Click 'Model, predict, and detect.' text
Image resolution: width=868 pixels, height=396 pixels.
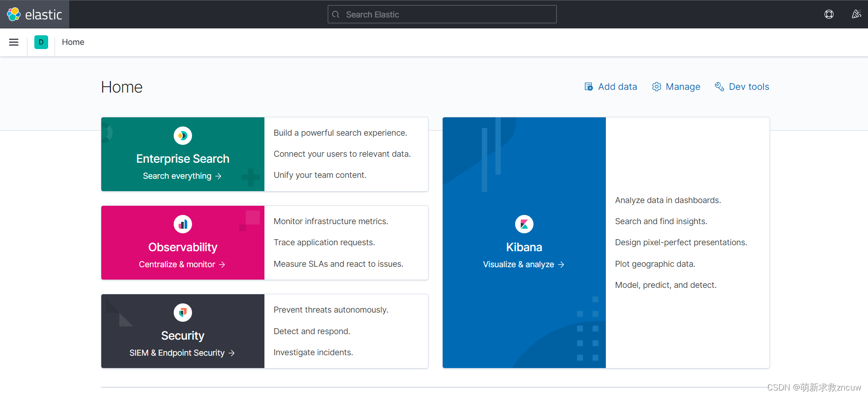pyautogui.click(x=666, y=285)
